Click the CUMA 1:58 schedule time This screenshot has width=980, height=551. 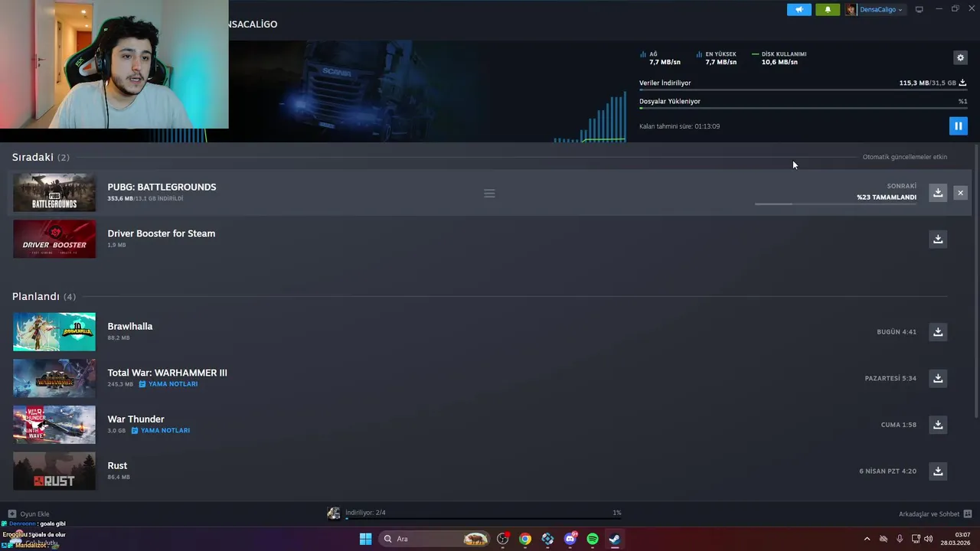[899, 425]
